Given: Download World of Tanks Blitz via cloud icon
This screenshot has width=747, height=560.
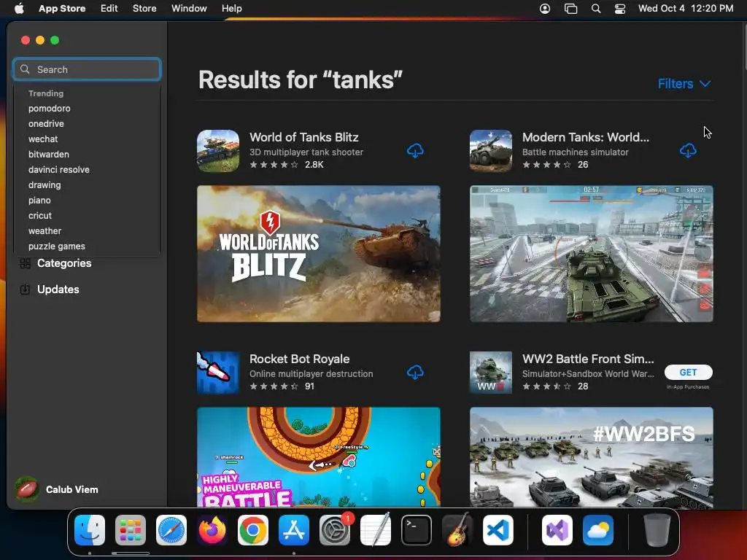Looking at the screenshot, I should tap(415, 151).
